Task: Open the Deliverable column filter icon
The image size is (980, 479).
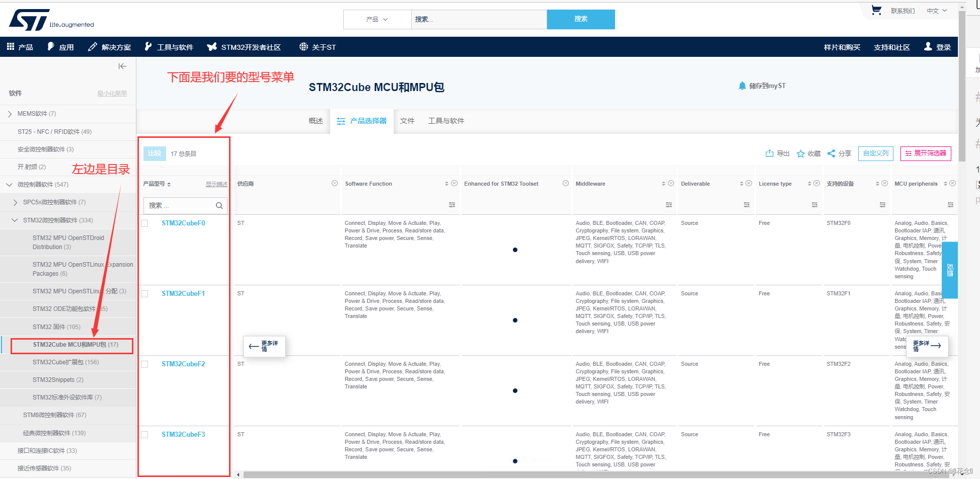Action: (746, 205)
